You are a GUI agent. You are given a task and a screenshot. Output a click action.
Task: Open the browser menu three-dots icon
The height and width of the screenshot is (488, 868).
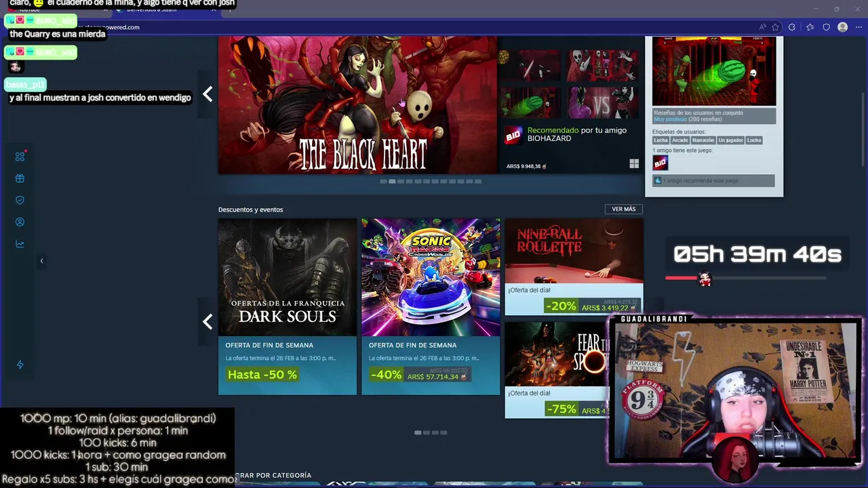859,27
